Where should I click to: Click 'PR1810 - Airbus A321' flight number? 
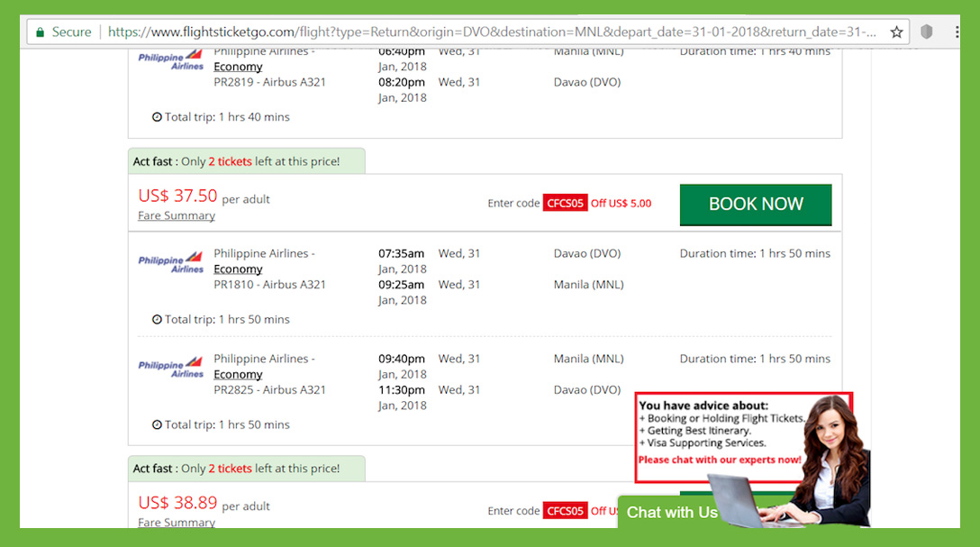tap(269, 285)
